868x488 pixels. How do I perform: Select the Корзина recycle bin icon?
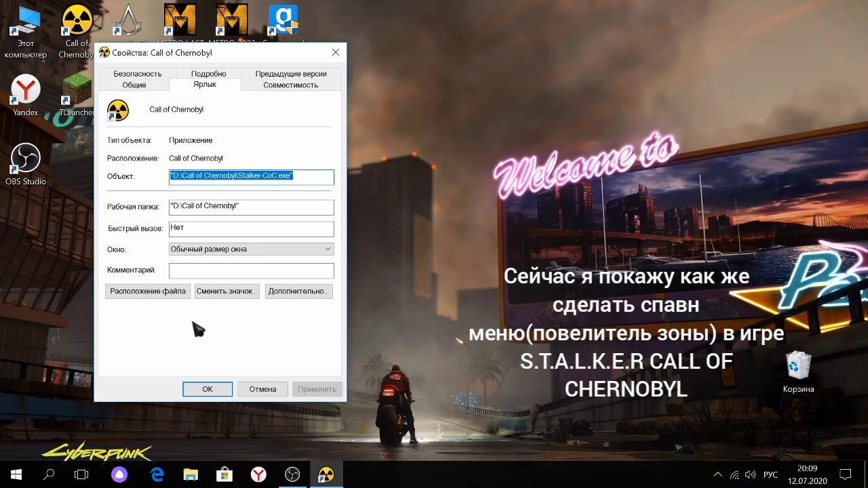point(798,372)
